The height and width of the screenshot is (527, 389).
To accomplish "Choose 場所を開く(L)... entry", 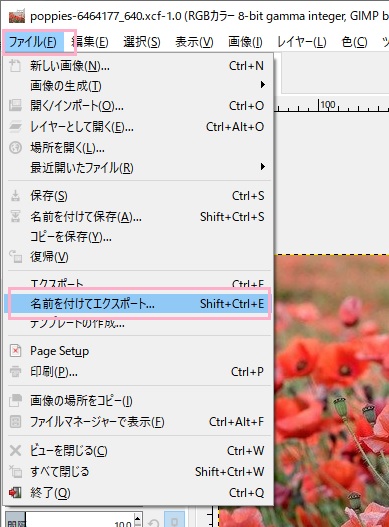I will (139, 147).
